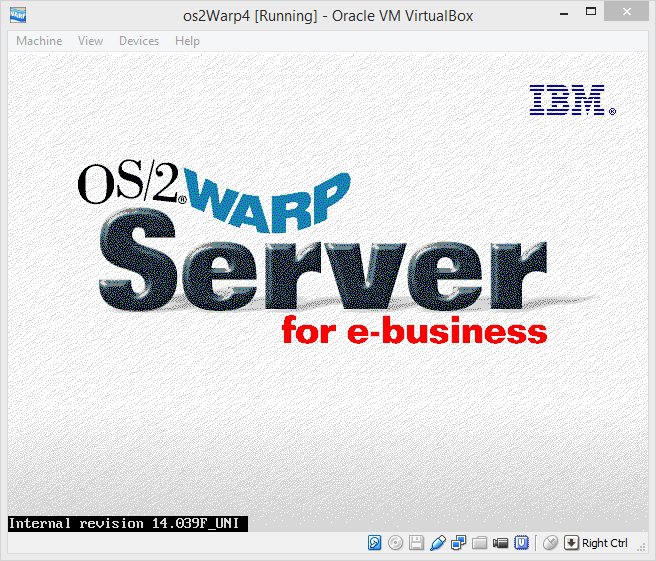Click the mouse integration status icon

[x=551, y=543]
